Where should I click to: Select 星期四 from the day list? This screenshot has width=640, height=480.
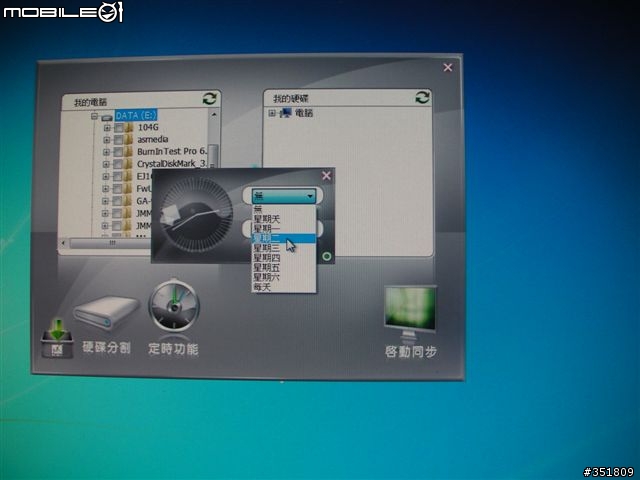pos(284,258)
